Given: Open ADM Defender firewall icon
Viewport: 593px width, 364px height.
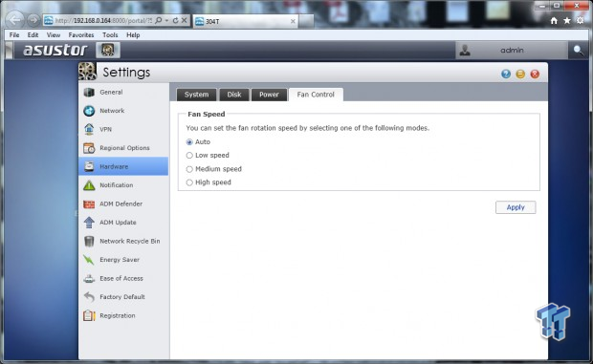Looking at the screenshot, I should click(x=89, y=203).
